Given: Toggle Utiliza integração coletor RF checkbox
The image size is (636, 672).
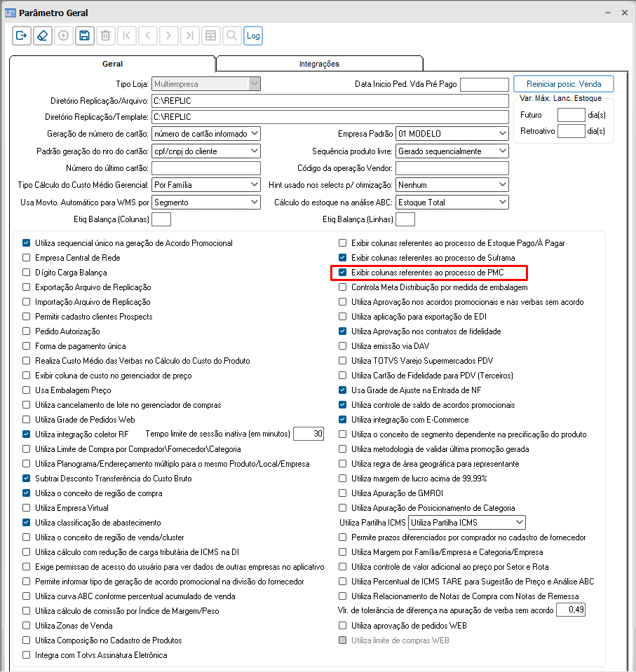Looking at the screenshot, I should (x=26, y=434).
